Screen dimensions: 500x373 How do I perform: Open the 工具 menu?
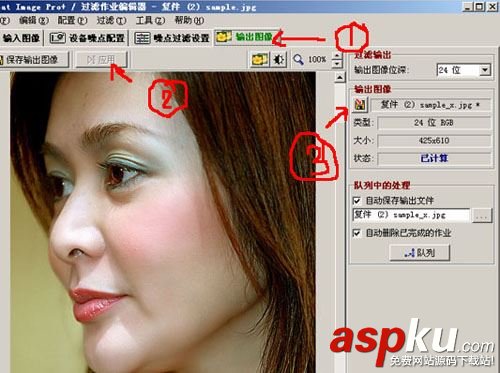(x=150, y=21)
